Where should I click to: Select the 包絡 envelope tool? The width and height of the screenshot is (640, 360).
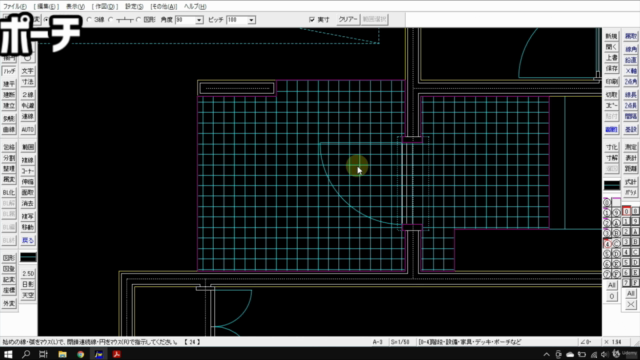9,147
